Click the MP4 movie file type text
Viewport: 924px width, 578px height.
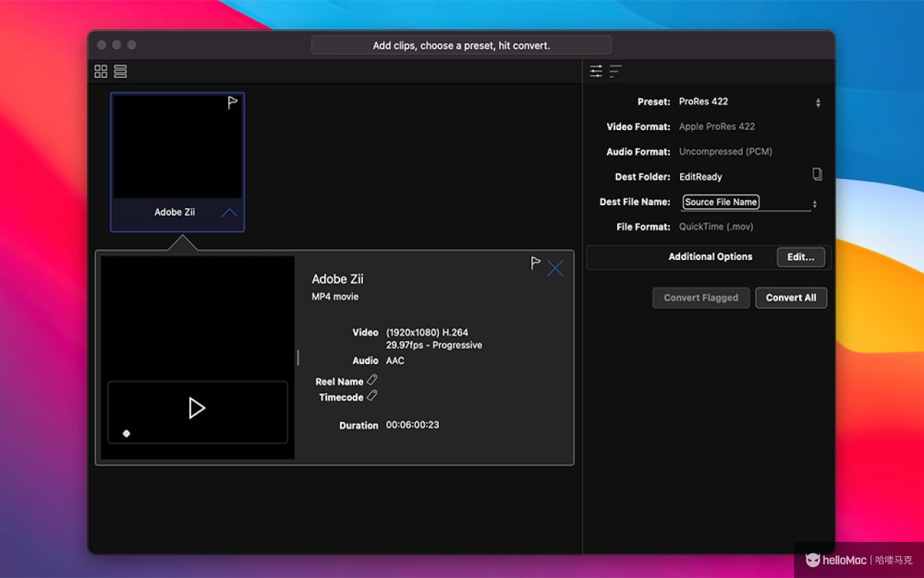pyautogui.click(x=335, y=297)
